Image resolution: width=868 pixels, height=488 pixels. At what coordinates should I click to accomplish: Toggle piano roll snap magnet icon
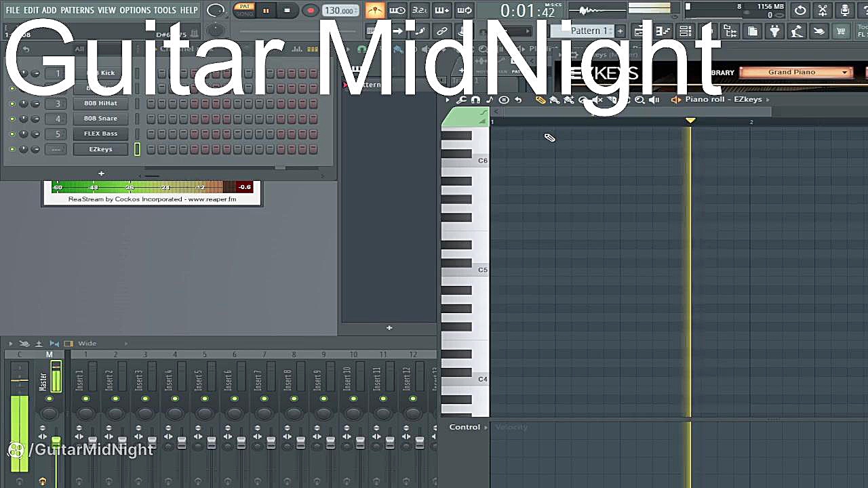(475, 100)
